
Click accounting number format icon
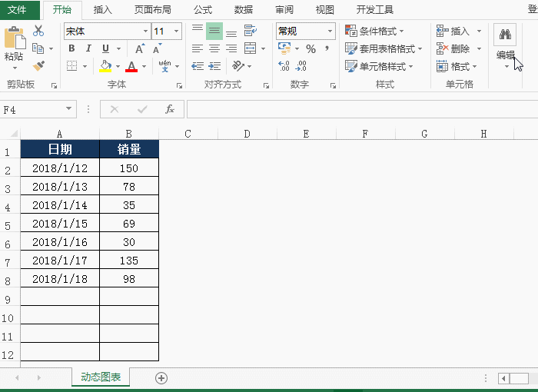284,48
